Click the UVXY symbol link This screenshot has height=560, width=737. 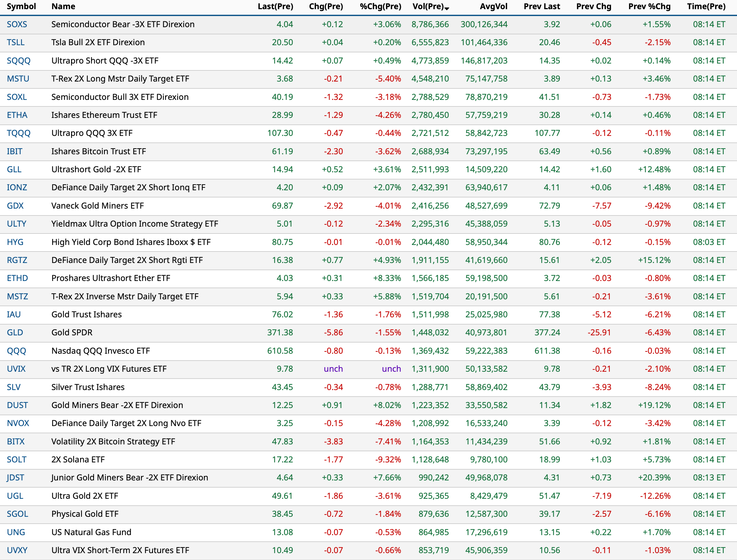coord(17,550)
